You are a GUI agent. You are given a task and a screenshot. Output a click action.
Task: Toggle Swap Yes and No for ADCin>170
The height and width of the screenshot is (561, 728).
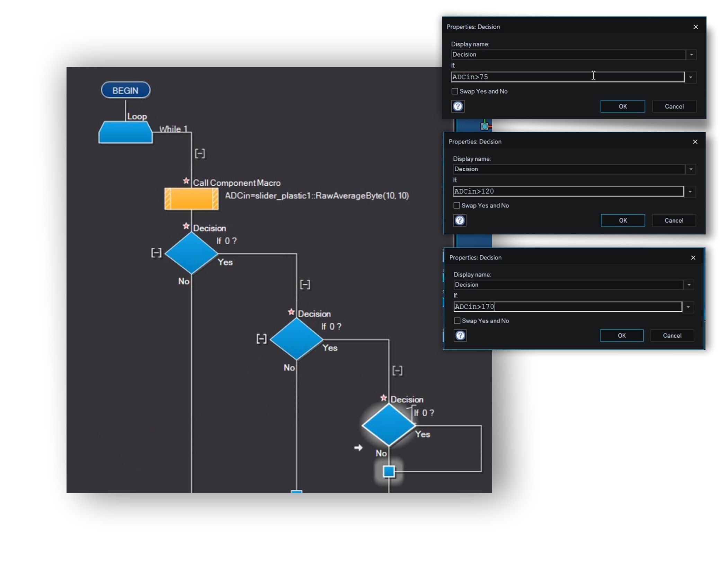point(457,321)
